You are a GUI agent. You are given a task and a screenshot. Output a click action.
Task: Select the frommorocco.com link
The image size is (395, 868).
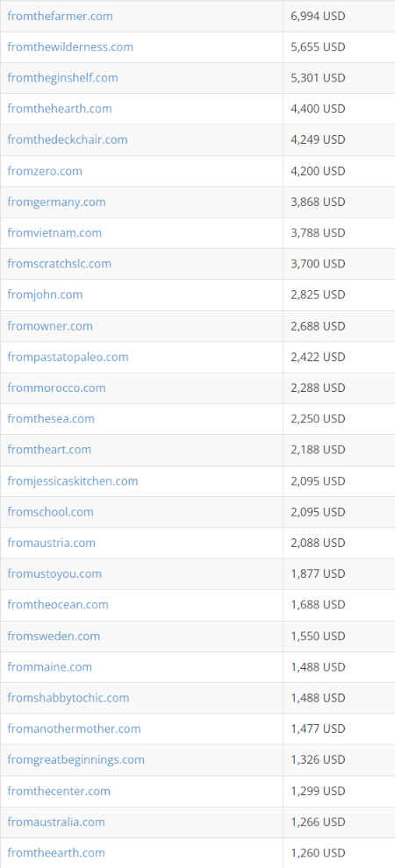point(56,388)
